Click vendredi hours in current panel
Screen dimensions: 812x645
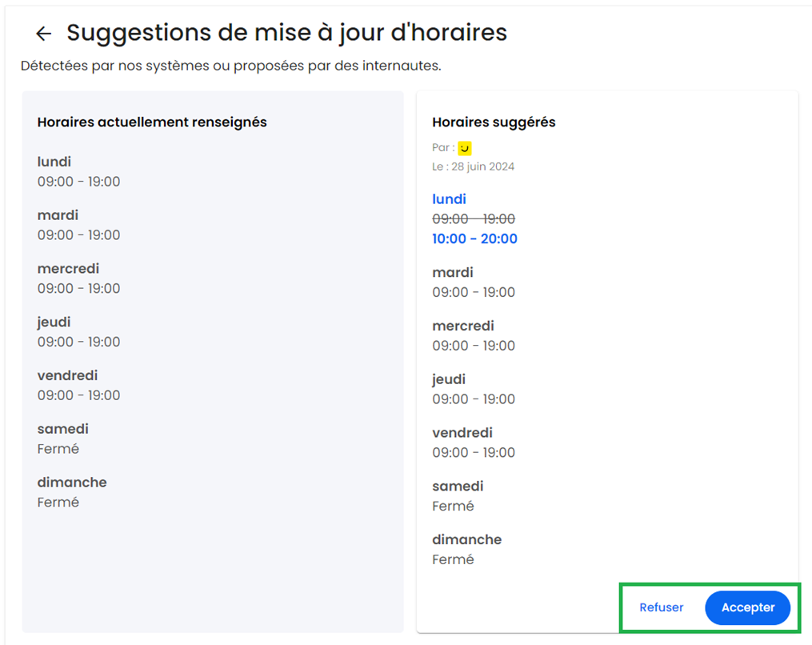point(78,395)
